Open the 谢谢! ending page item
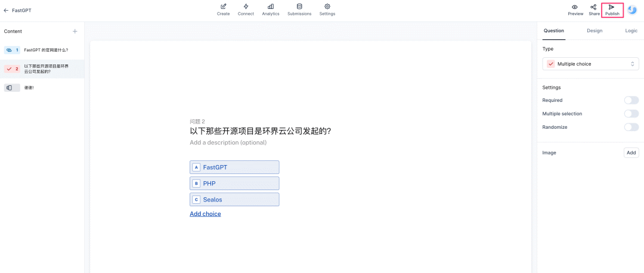Viewport: 644px width, 273px height. (x=42, y=88)
